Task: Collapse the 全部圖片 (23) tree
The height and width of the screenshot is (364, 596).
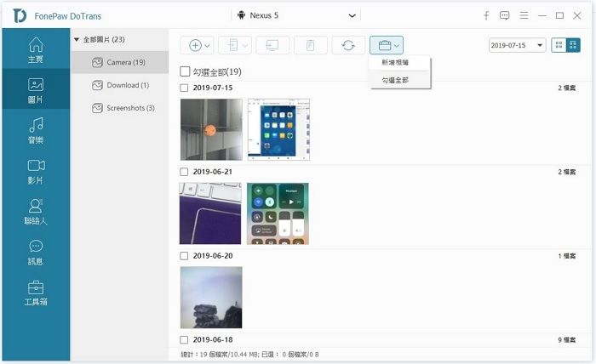Action: [77, 39]
